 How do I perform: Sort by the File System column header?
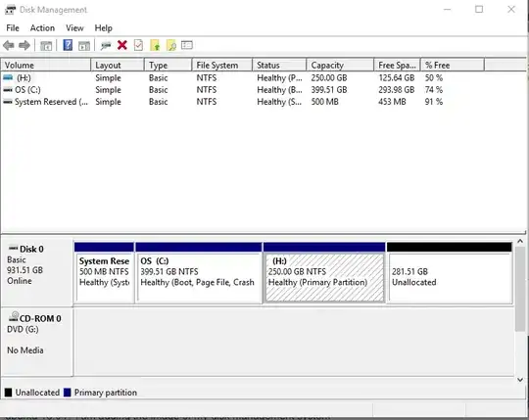pyautogui.click(x=222, y=65)
